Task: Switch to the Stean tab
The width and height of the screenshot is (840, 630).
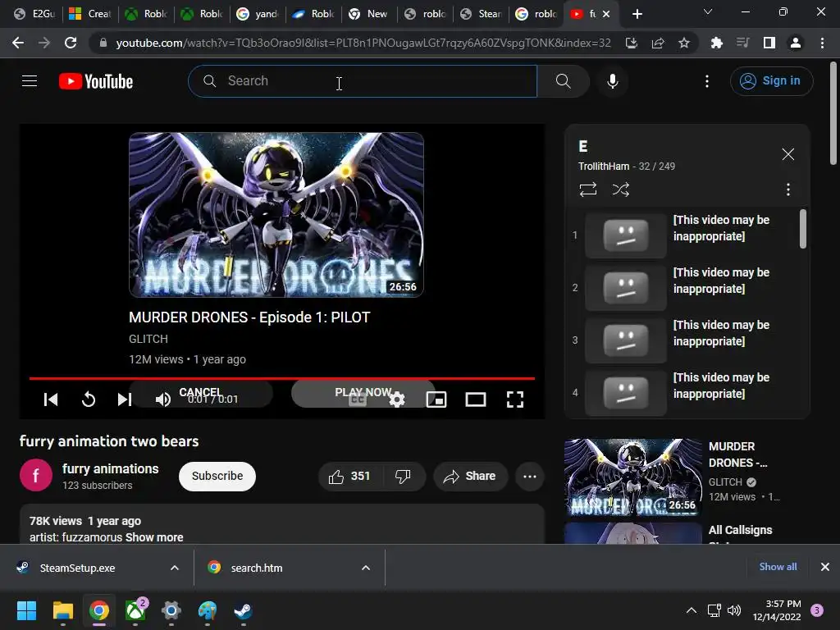Action: point(481,14)
